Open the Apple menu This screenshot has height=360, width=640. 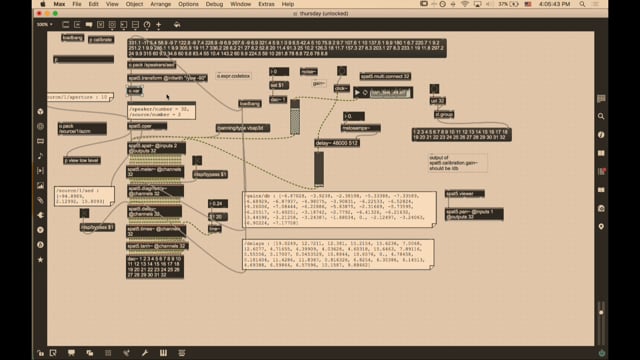pos(43,4)
